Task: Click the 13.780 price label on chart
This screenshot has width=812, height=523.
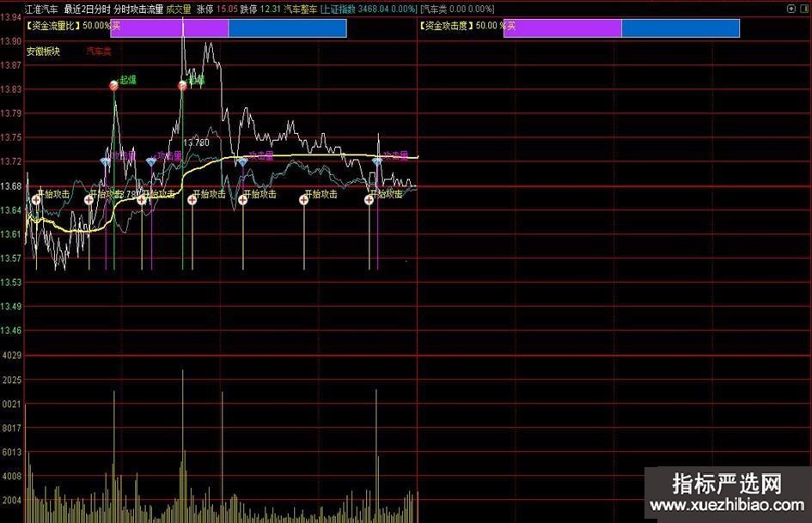Action: tap(196, 143)
